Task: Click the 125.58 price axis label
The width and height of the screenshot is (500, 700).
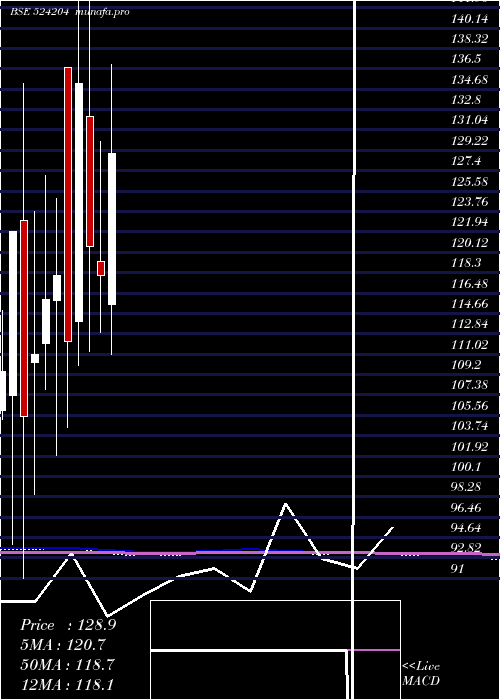Action: (x=470, y=181)
